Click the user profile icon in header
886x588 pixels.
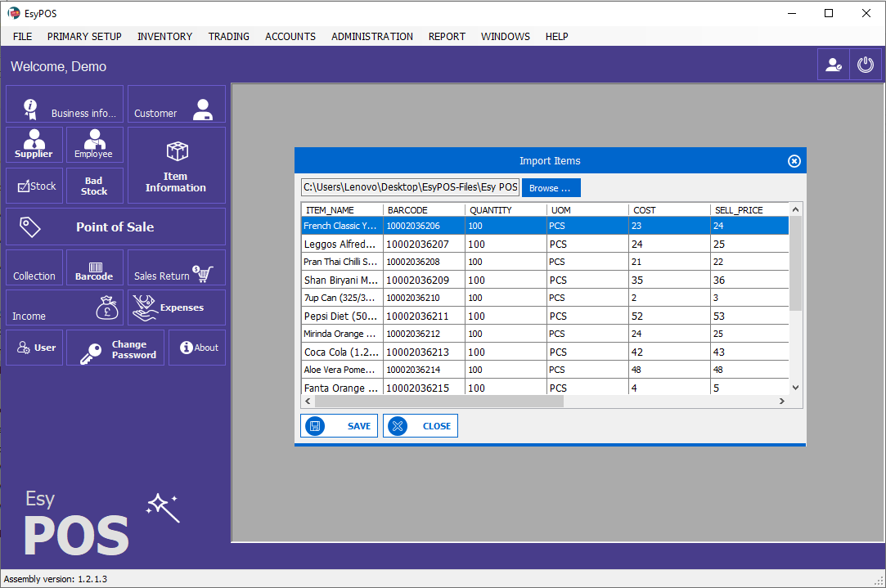tap(834, 65)
